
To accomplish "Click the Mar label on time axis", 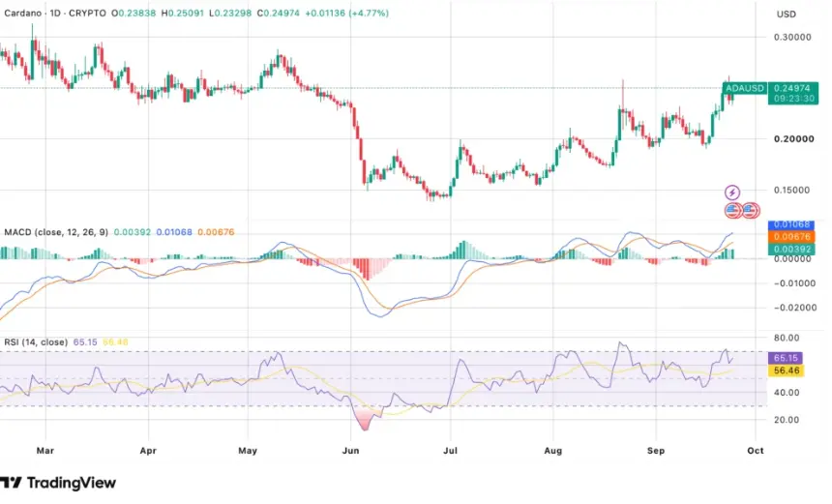I will (45, 451).
